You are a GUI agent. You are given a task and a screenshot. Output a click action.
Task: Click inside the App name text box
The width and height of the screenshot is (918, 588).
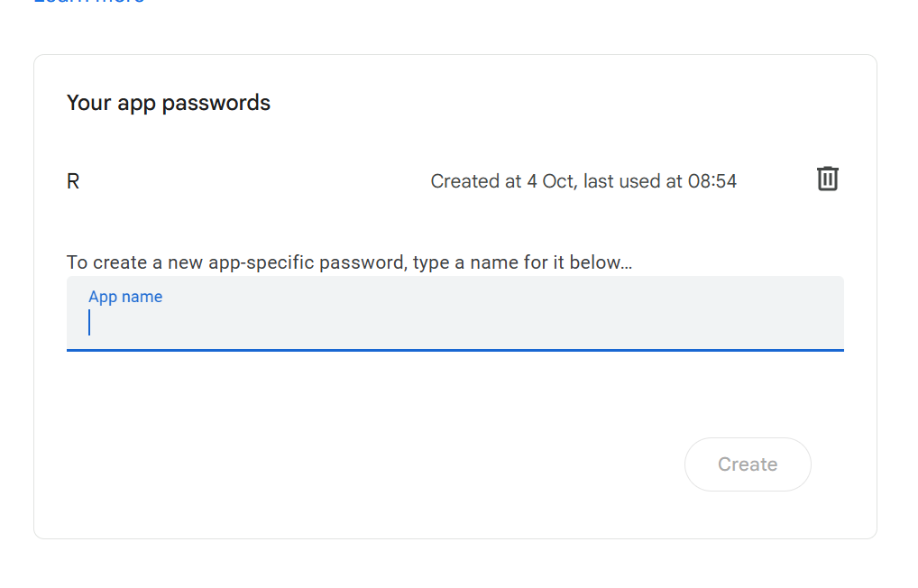click(361, 321)
